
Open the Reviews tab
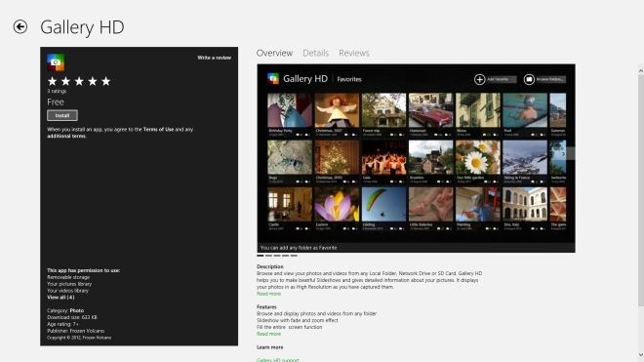click(354, 53)
